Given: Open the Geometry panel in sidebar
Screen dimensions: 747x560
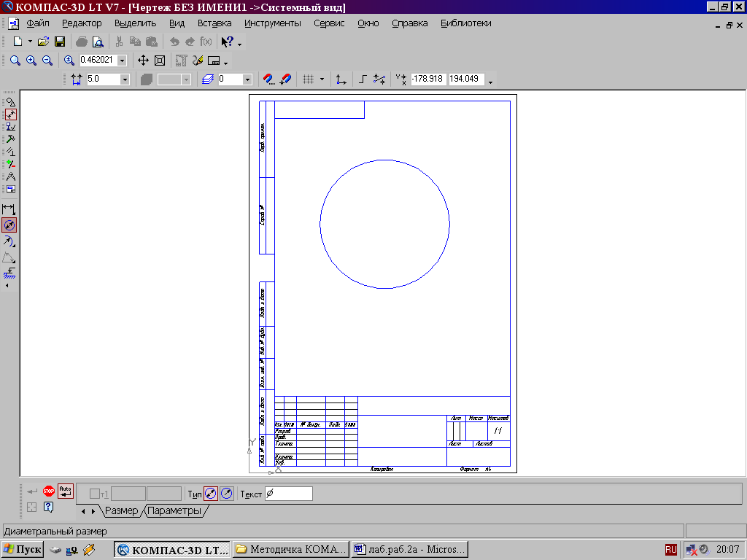Looking at the screenshot, I should pos(10,102).
